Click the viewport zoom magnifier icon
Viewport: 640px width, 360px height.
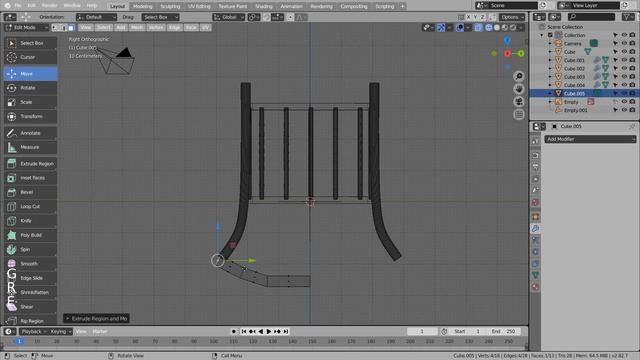click(519, 76)
